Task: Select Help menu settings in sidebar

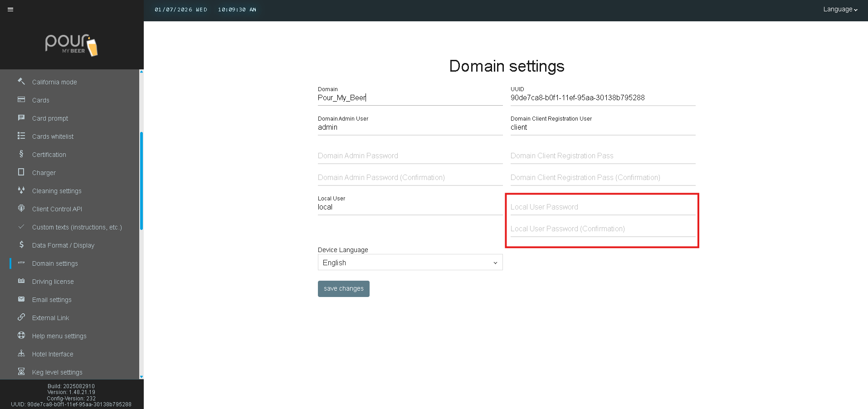Action: [59, 336]
